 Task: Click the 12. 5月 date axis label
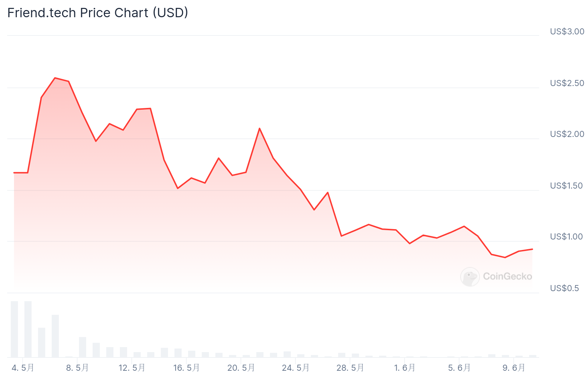132,368
